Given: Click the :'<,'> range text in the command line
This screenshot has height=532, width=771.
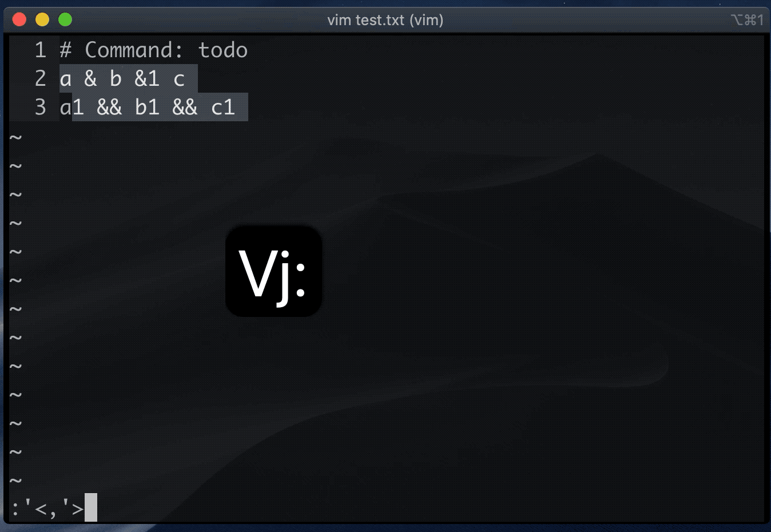Looking at the screenshot, I should [47, 508].
